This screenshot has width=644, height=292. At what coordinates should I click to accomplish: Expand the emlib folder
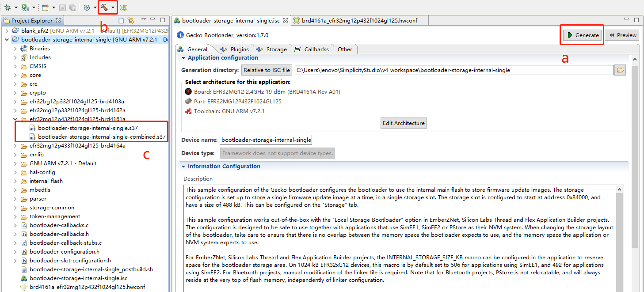15,154
